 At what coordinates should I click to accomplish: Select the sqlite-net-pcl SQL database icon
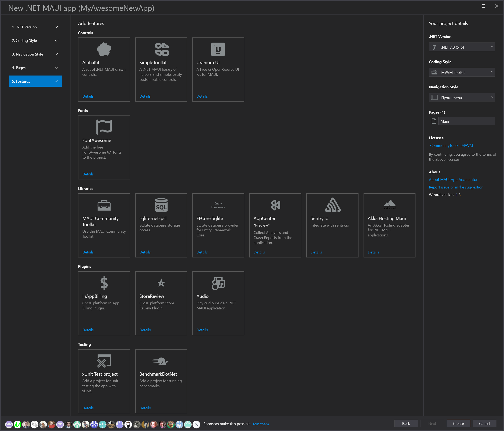pyautogui.click(x=161, y=205)
